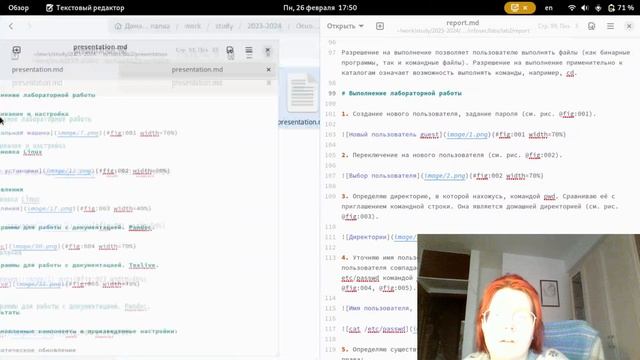Switch to the left presentation.md tab
The width and height of the screenshot is (640, 360).
[x=38, y=69]
